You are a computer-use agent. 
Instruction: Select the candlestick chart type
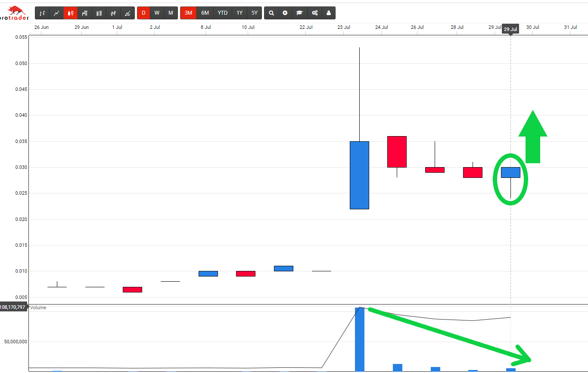click(70, 13)
